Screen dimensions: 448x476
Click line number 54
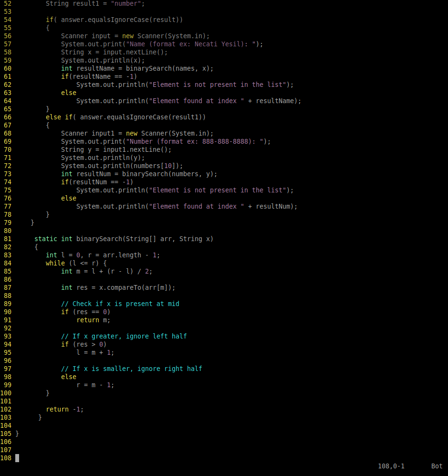point(6,20)
